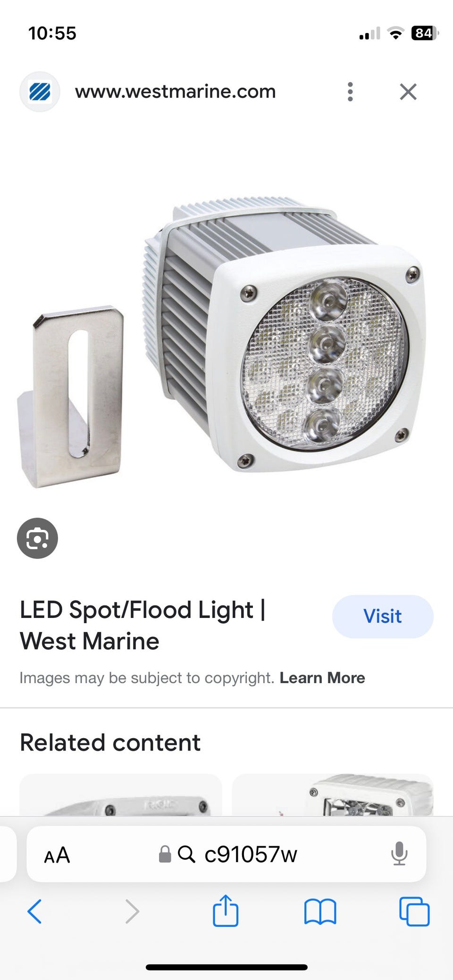
Task: Open the Safari share sheet icon
Action: pos(226,910)
